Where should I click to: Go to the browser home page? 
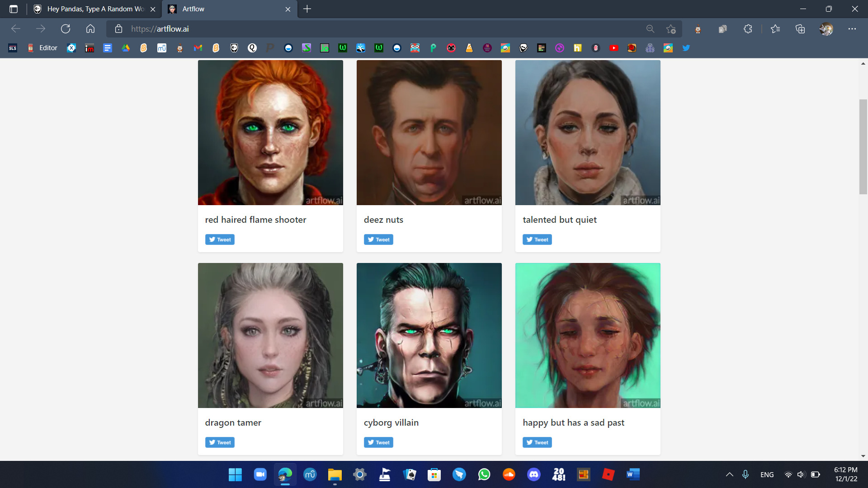90,29
